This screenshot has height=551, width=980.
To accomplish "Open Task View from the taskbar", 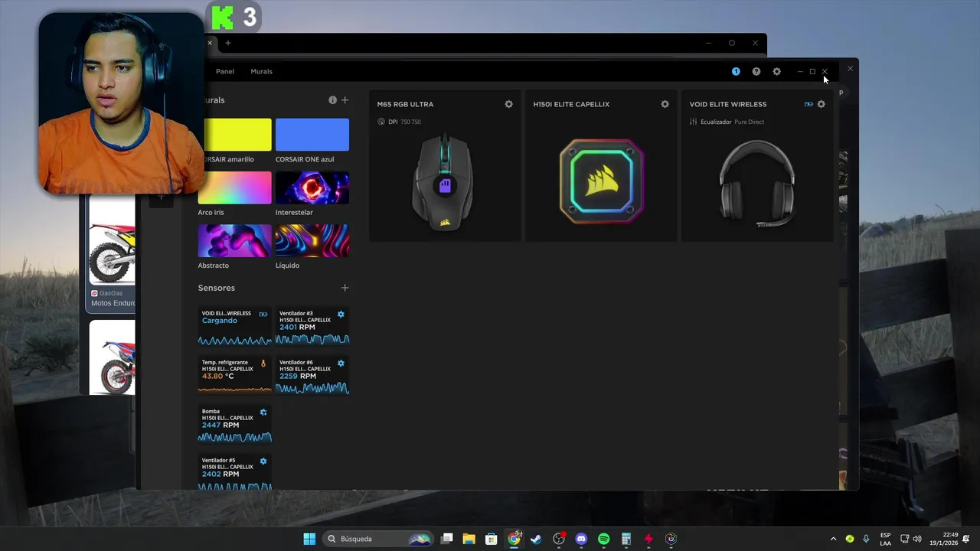I will (447, 539).
